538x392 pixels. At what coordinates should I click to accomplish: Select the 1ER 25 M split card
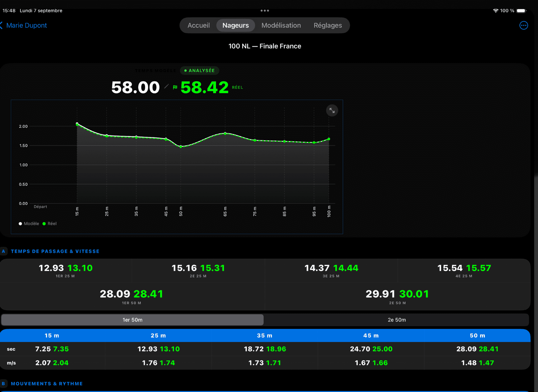tap(66, 271)
